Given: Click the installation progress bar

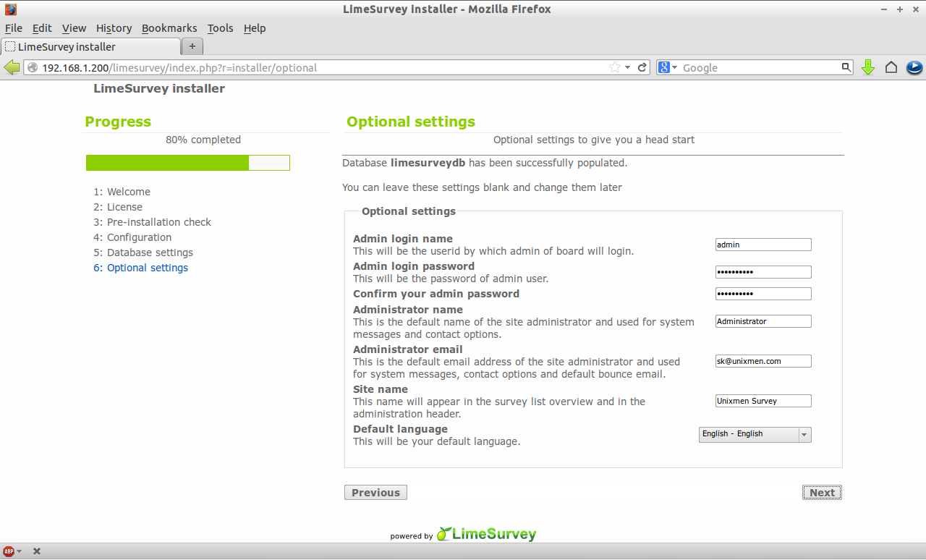Looking at the screenshot, I should [187, 163].
